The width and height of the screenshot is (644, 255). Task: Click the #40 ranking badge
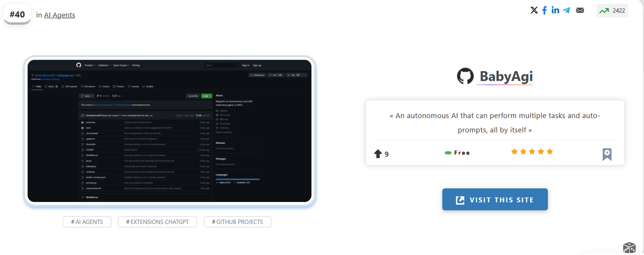coord(17,14)
